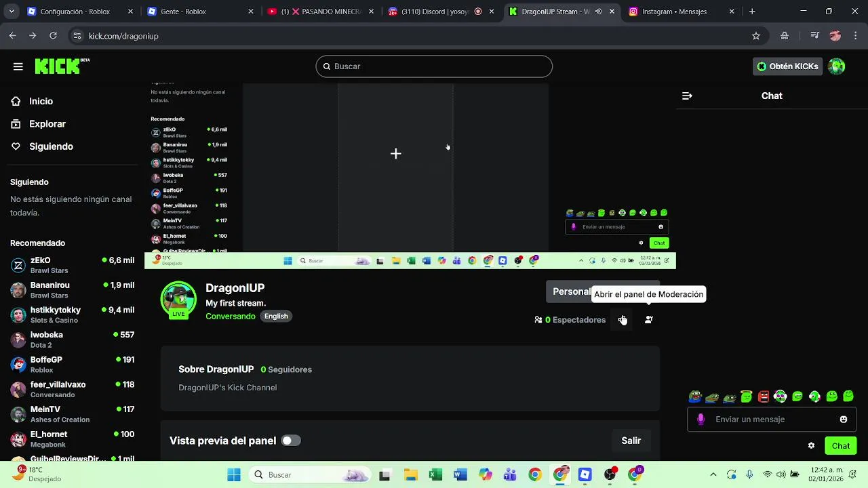The image size is (868, 488).
Task: Insert the first laughing Pepe emote
Action: pyautogui.click(x=695, y=396)
